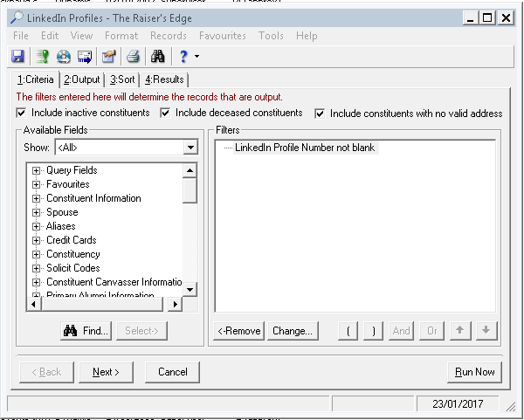Expand the Favourites tree node

(x=36, y=184)
